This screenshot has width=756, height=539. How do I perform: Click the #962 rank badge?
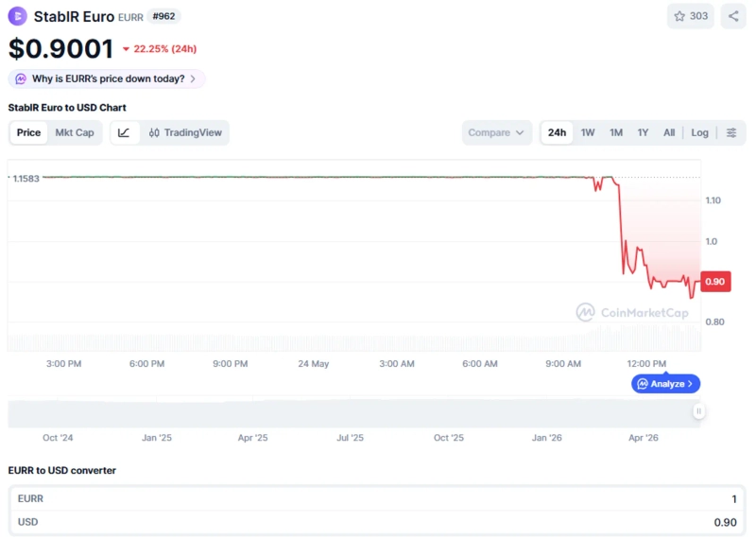(163, 16)
